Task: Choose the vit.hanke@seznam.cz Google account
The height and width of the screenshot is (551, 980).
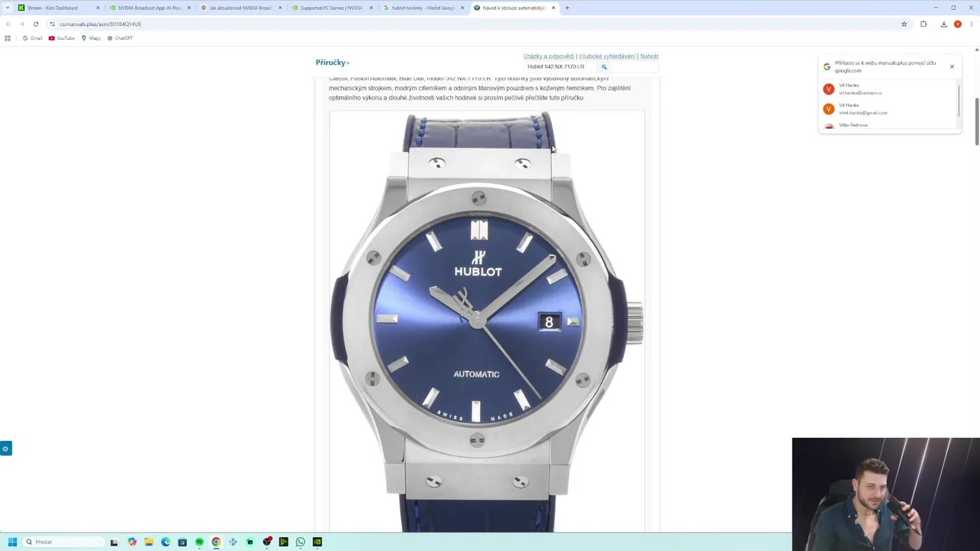Action: (x=888, y=89)
